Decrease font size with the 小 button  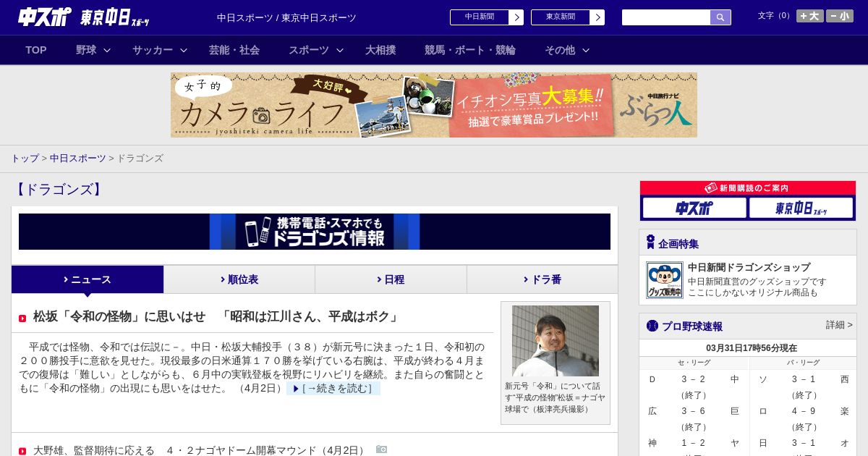(840, 16)
